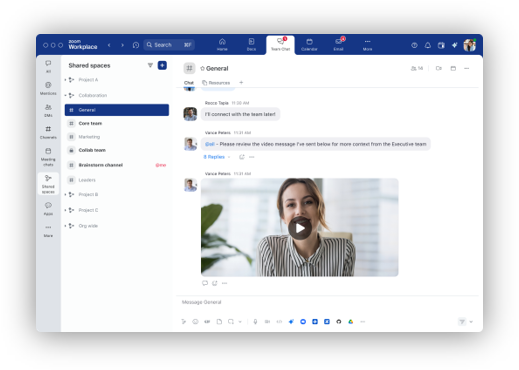Switch to the Chat tab

pyautogui.click(x=189, y=83)
